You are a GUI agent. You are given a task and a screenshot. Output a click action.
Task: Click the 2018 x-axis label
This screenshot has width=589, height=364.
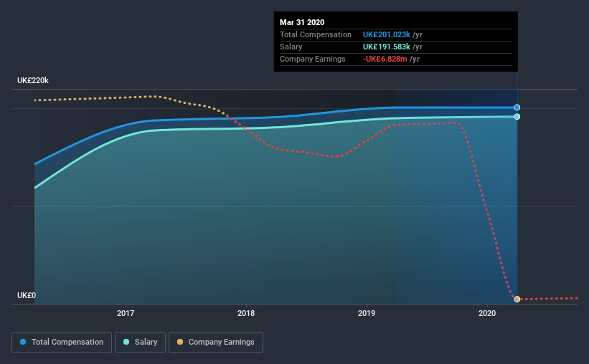click(x=246, y=313)
